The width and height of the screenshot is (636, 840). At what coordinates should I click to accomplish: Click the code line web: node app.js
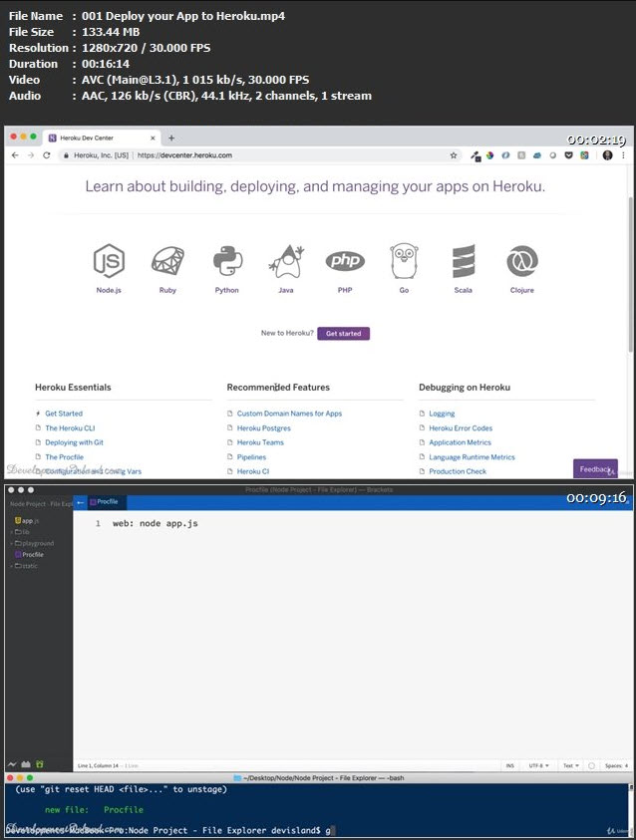click(156, 523)
